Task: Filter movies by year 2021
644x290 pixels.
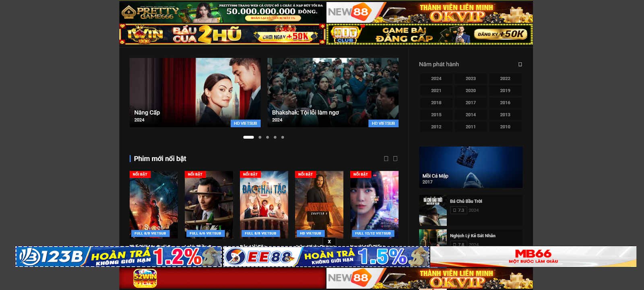Action: tap(436, 91)
